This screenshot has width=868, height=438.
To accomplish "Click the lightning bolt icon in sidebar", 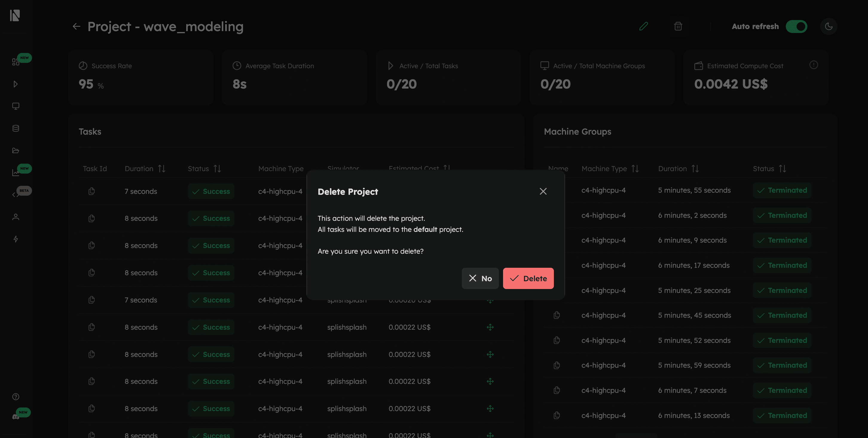I will click(16, 239).
